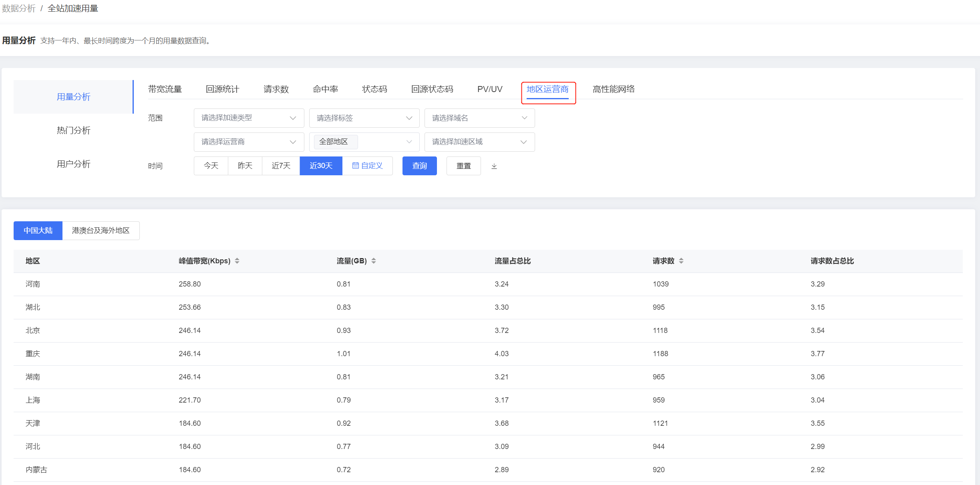Select 用户分析 in side menu
The image size is (980, 485).
pos(74,164)
